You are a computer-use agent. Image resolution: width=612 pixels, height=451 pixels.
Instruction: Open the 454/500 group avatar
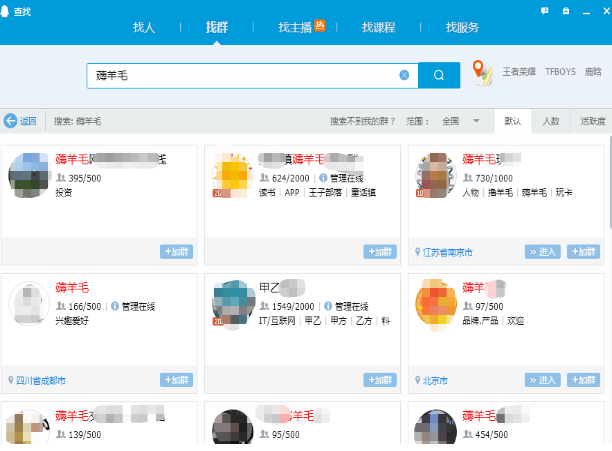click(436, 427)
